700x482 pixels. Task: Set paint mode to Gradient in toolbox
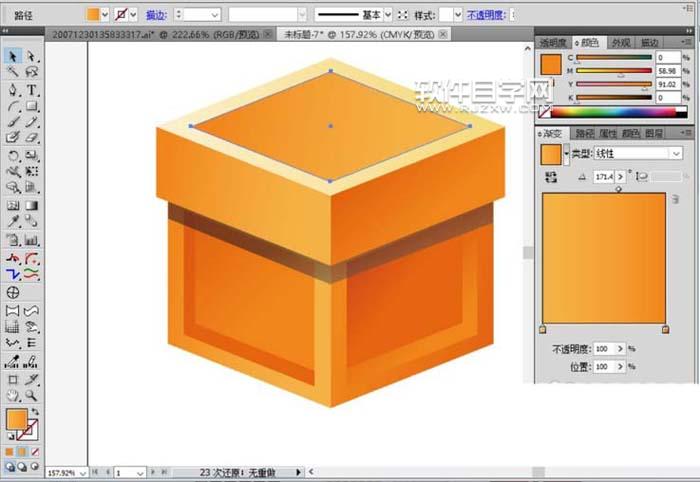click(21, 452)
